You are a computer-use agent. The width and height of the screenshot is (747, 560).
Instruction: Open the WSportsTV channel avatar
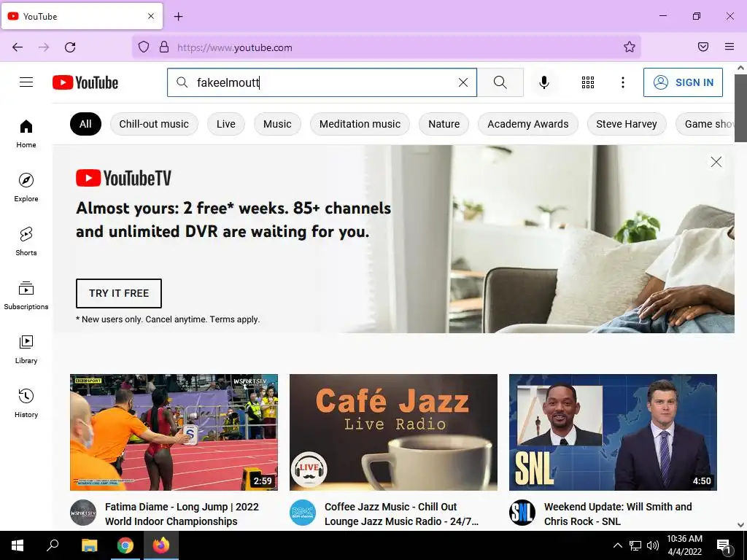click(x=83, y=513)
